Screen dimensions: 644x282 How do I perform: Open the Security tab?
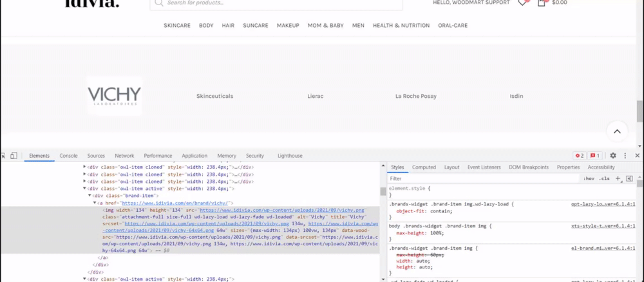(254, 156)
